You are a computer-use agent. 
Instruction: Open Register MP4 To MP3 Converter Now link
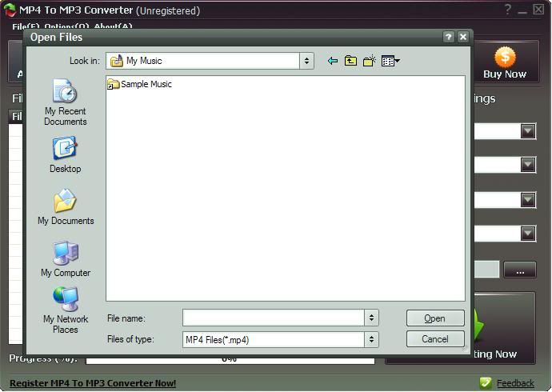(93, 383)
